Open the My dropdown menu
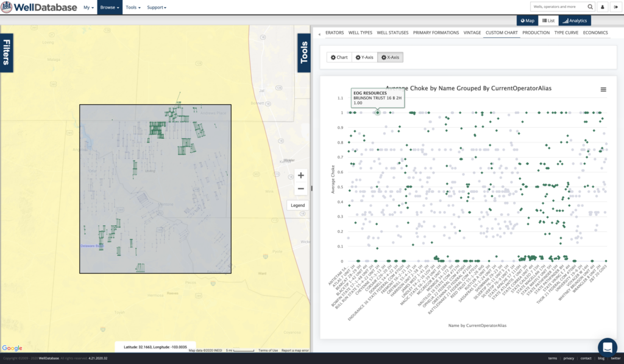Viewport: 624px width, 364px height. [88, 7]
